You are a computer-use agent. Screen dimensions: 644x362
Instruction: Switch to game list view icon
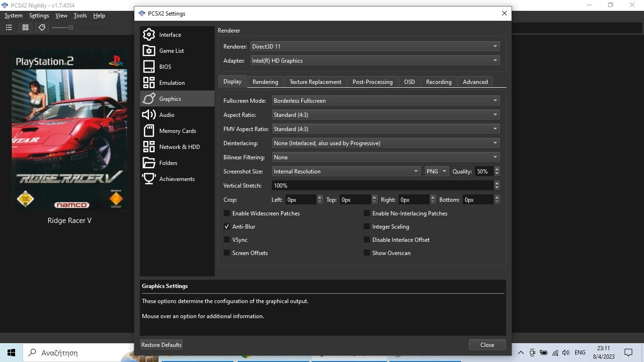point(9,28)
